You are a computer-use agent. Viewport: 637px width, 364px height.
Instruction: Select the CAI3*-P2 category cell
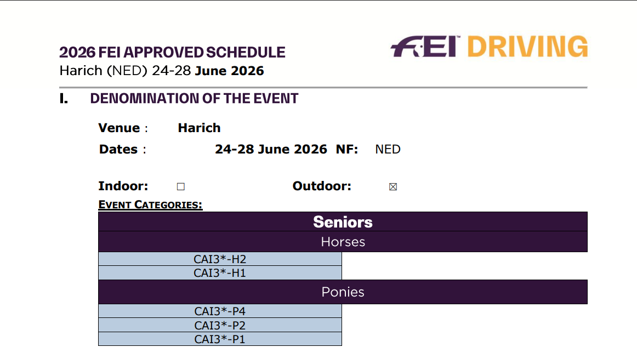coord(220,325)
